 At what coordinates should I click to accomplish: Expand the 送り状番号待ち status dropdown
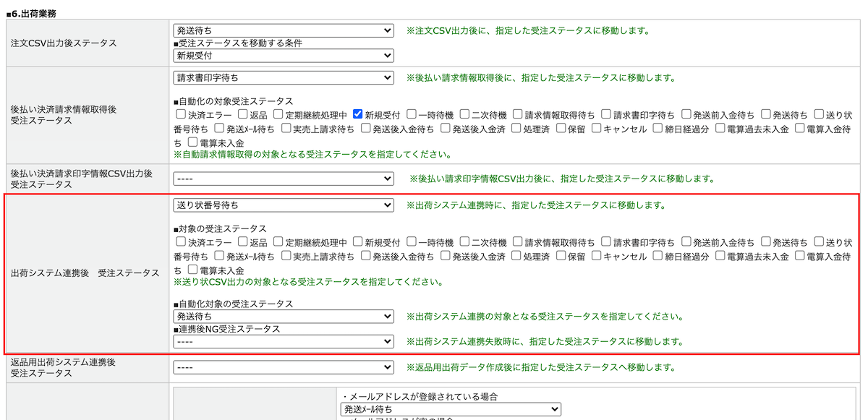tap(284, 205)
